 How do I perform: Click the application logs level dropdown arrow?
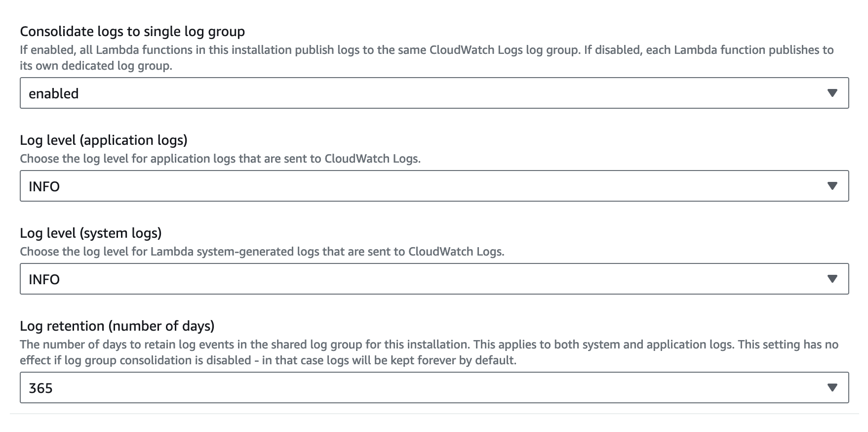832,186
